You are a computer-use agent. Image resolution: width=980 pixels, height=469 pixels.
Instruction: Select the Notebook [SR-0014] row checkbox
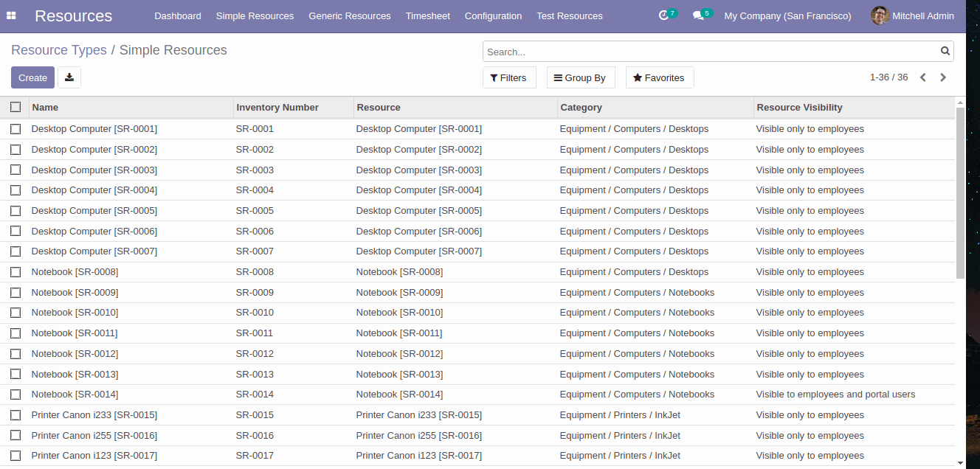(15, 395)
